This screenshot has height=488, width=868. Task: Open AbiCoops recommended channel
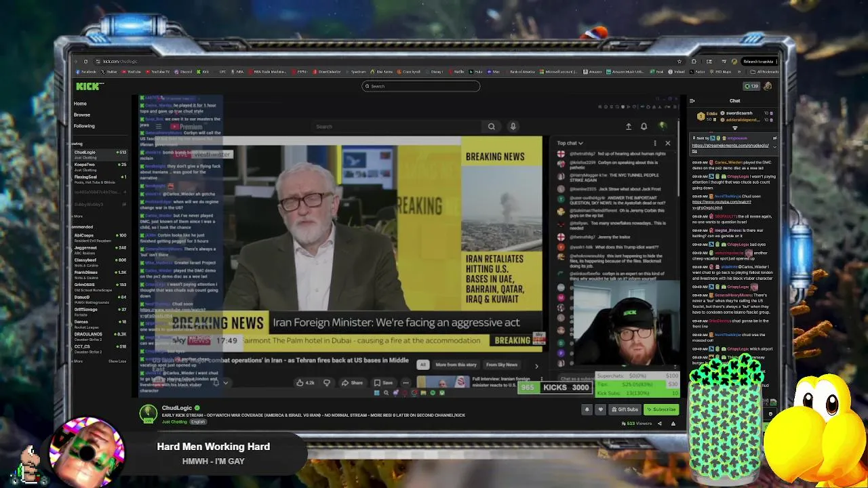click(x=100, y=237)
